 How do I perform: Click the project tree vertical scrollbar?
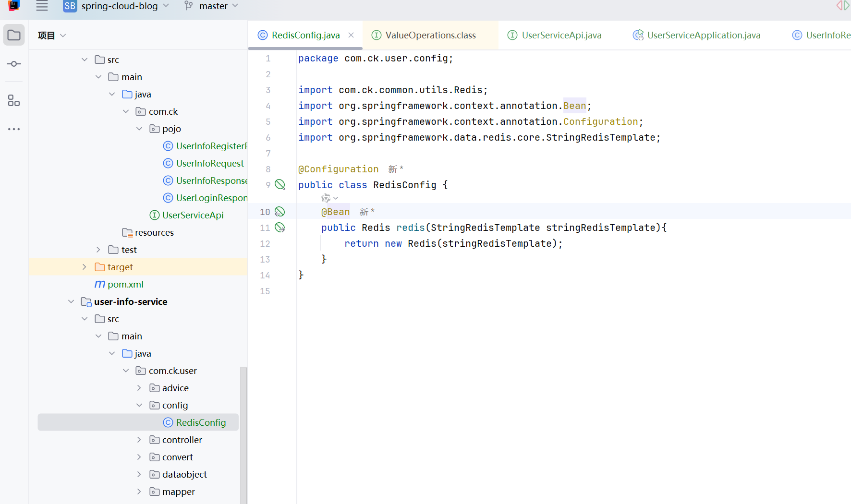tap(243, 434)
